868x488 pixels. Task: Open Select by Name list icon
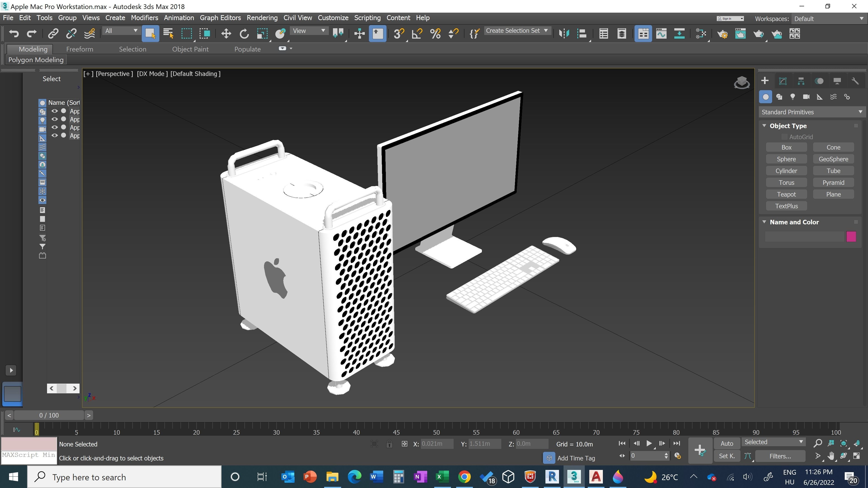pyautogui.click(x=168, y=34)
